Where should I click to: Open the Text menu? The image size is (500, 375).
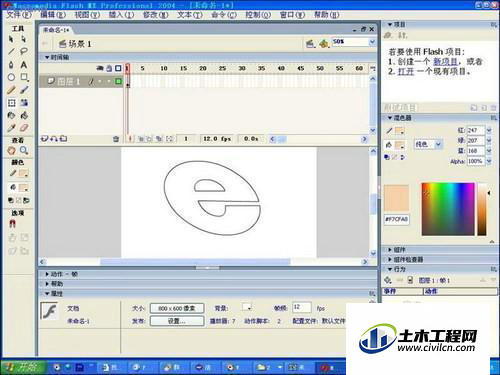coord(190,15)
